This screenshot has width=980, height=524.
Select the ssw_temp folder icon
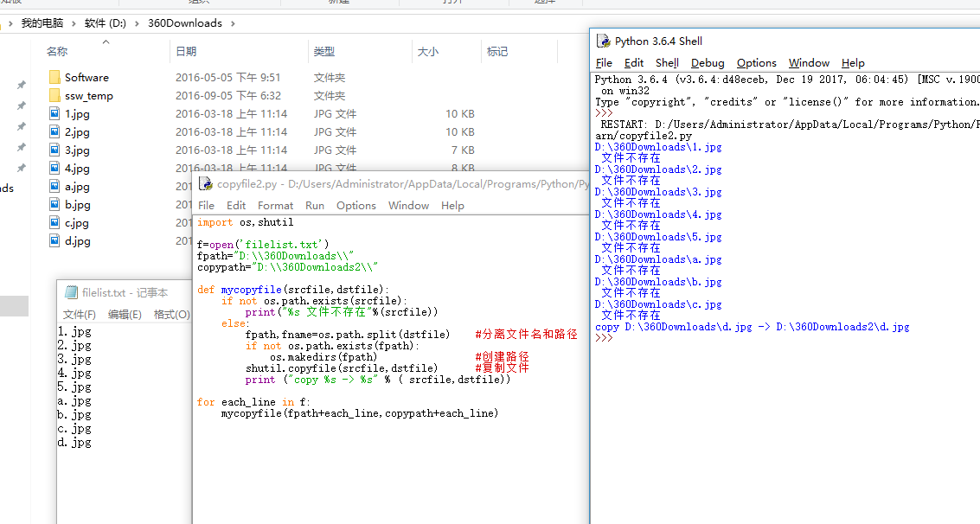[x=54, y=95]
